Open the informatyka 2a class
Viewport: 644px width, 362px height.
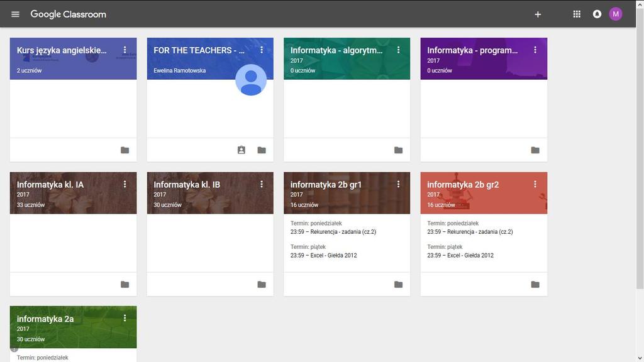[x=45, y=319]
